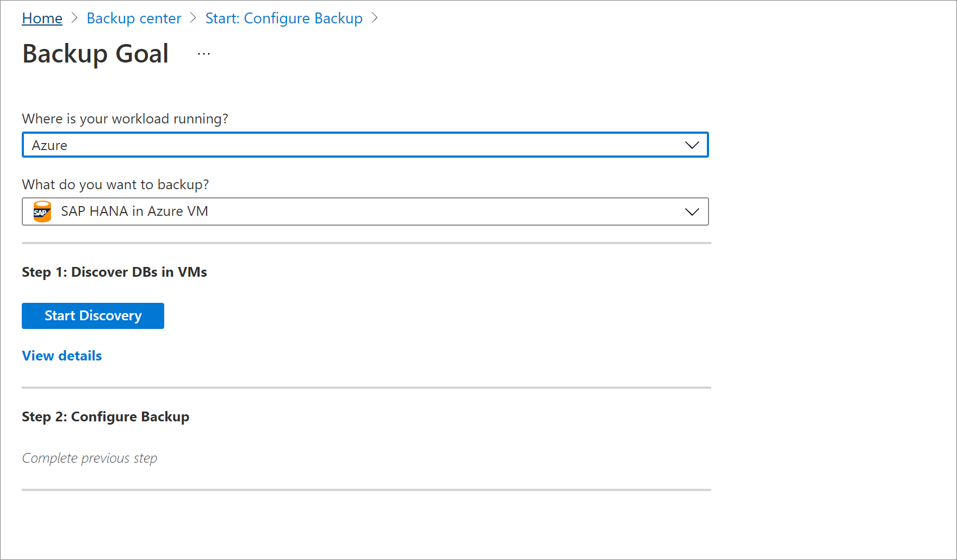Click the SAP logo inside the backup field

41,211
